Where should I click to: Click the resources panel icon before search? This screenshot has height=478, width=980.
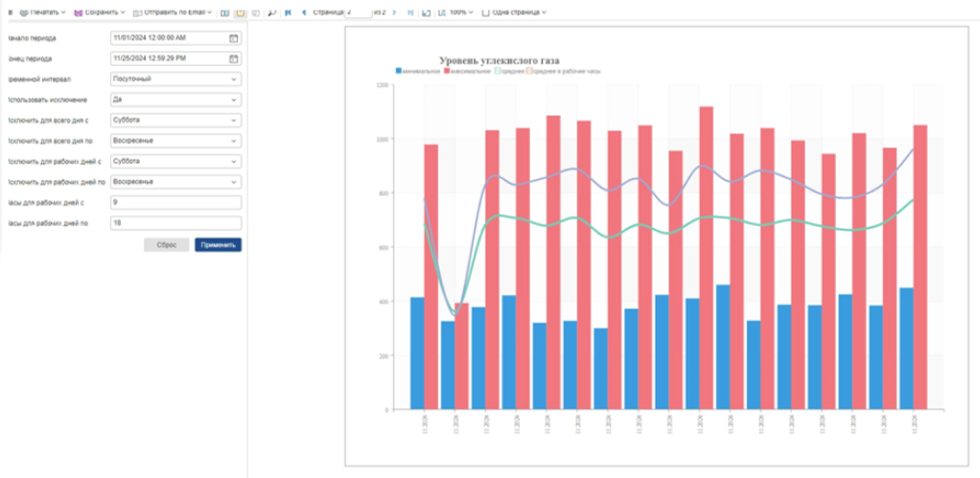point(256,12)
